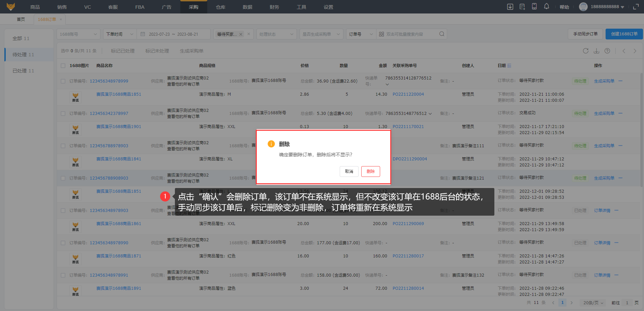Close the 1688订单 tab

[x=61, y=20]
